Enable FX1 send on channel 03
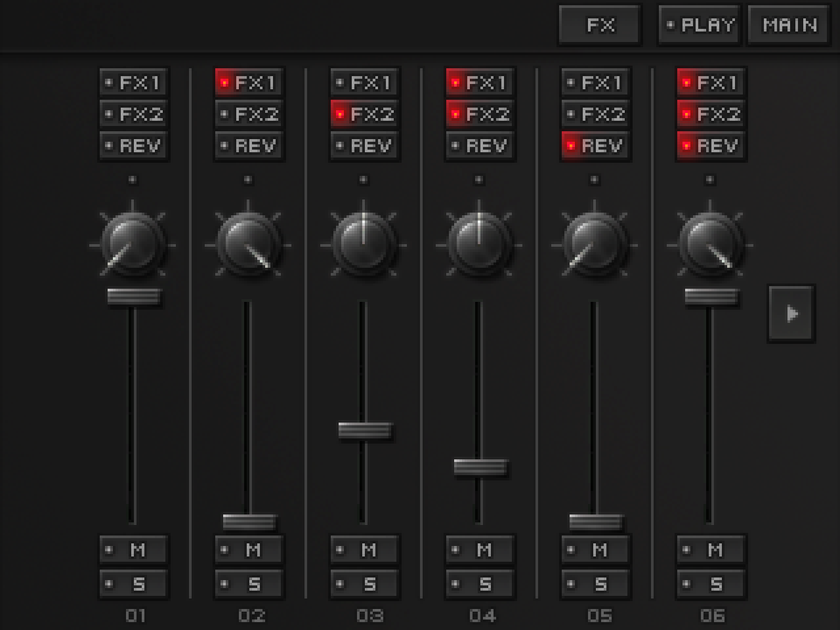Image resolution: width=840 pixels, height=630 pixels. pyautogui.click(x=365, y=83)
